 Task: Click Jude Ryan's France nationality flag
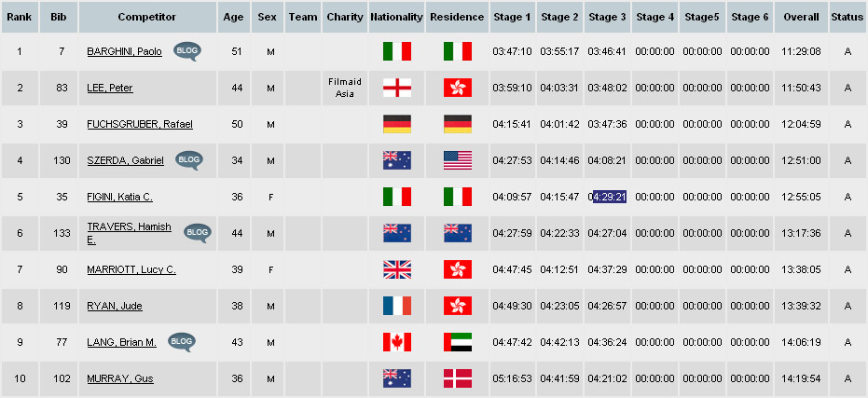[397, 306]
